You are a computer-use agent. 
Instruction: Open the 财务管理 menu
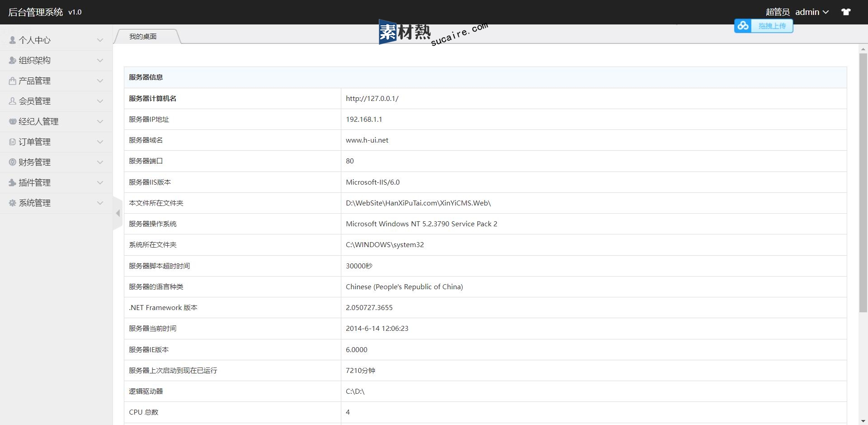[x=56, y=162]
